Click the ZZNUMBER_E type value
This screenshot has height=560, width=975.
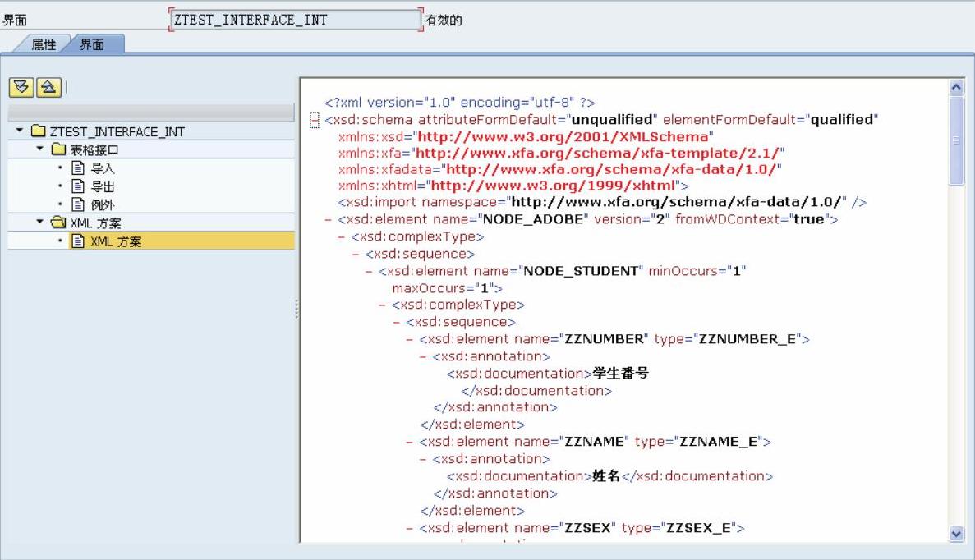(x=747, y=339)
